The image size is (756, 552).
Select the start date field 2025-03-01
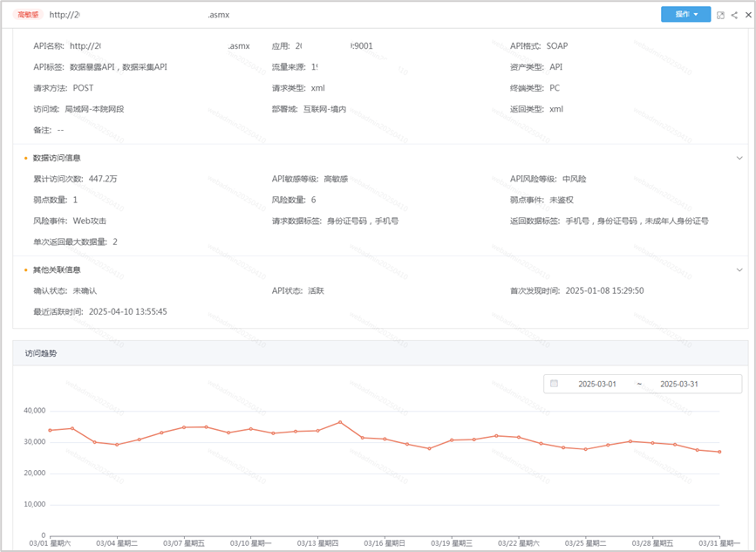tap(597, 384)
